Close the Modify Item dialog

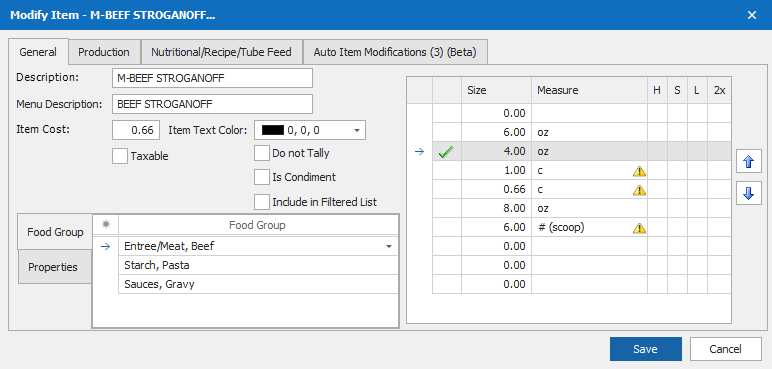(752, 15)
